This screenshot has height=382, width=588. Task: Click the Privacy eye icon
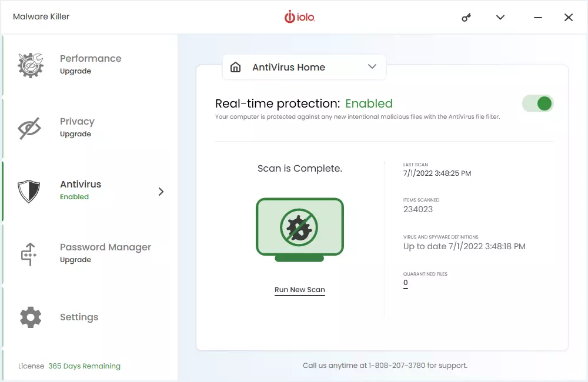click(30, 127)
